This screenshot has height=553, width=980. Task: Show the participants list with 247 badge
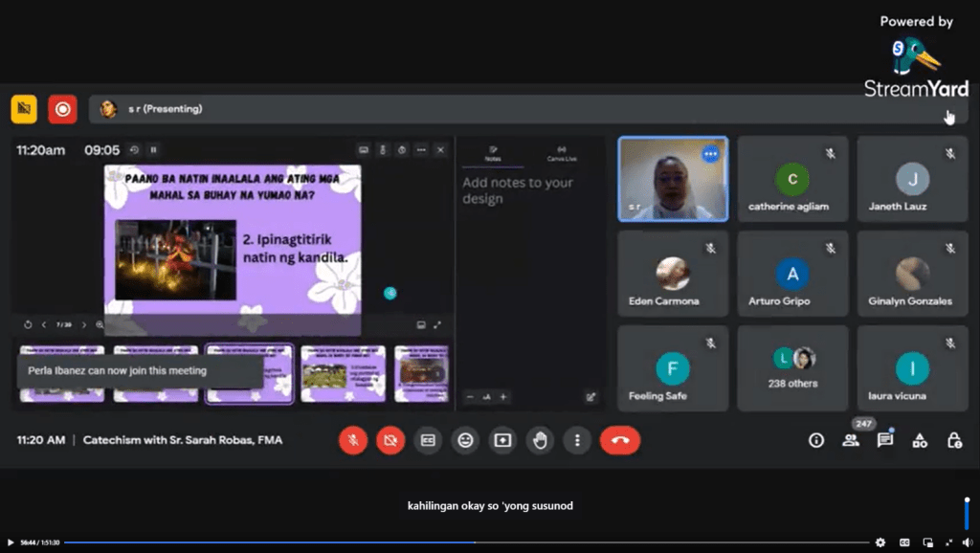(851, 440)
